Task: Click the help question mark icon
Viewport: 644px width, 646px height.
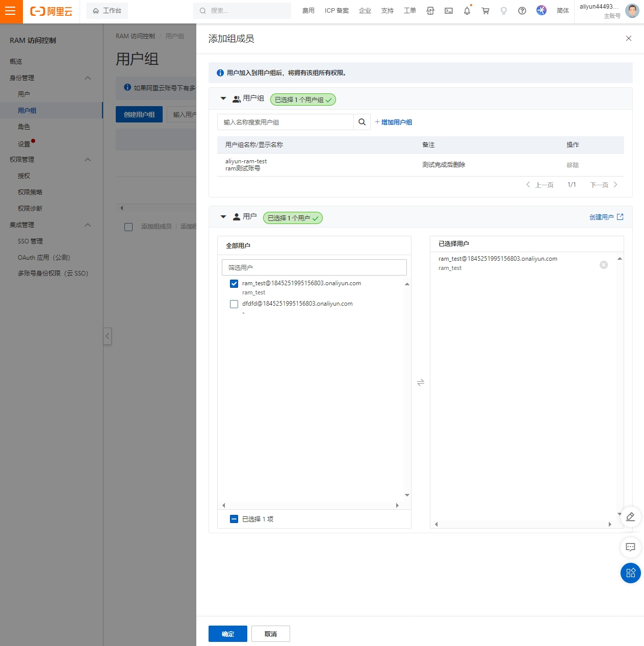Action: (x=522, y=11)
